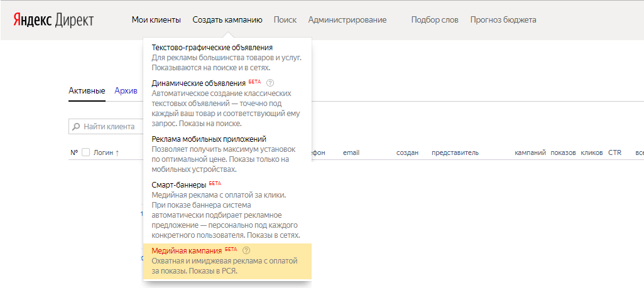Click the CTR column header

(615, 152)
